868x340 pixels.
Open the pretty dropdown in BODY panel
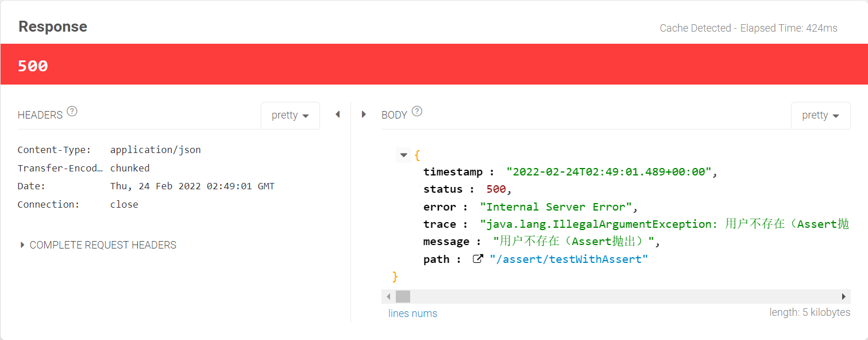click(820, 115)
